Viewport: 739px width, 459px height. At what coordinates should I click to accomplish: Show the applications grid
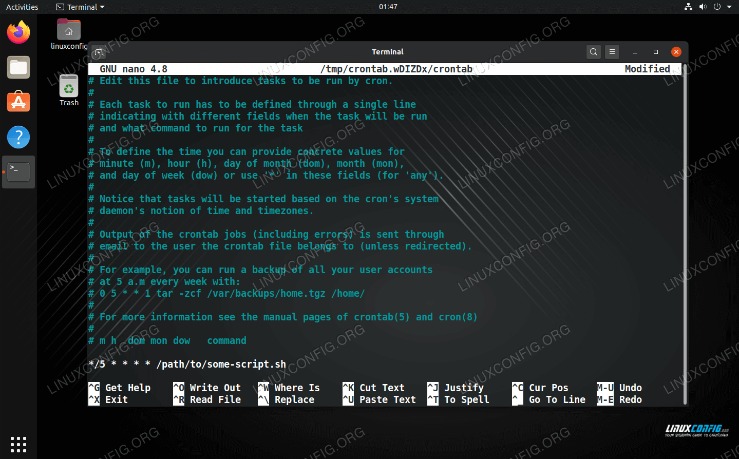[18, 441]
